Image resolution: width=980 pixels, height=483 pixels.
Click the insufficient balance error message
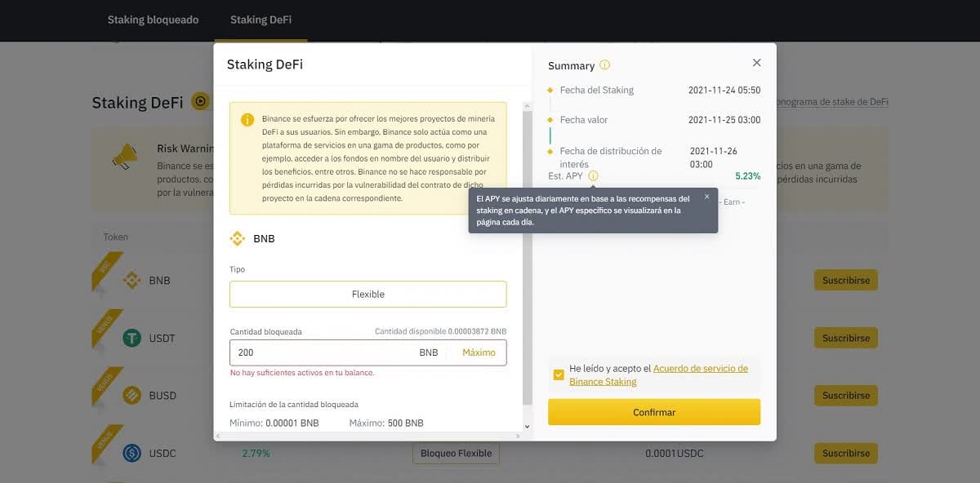(x=302, y=373)
